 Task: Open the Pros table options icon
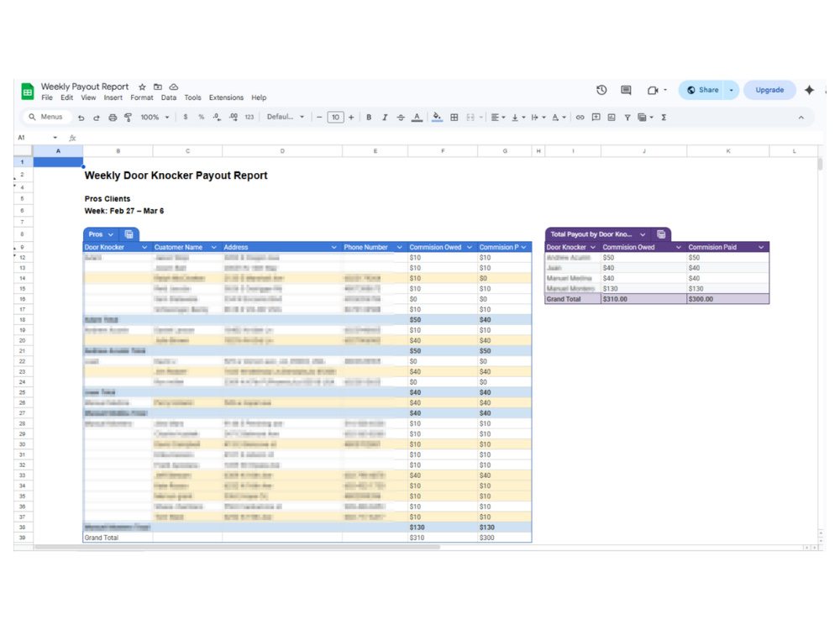129,234
